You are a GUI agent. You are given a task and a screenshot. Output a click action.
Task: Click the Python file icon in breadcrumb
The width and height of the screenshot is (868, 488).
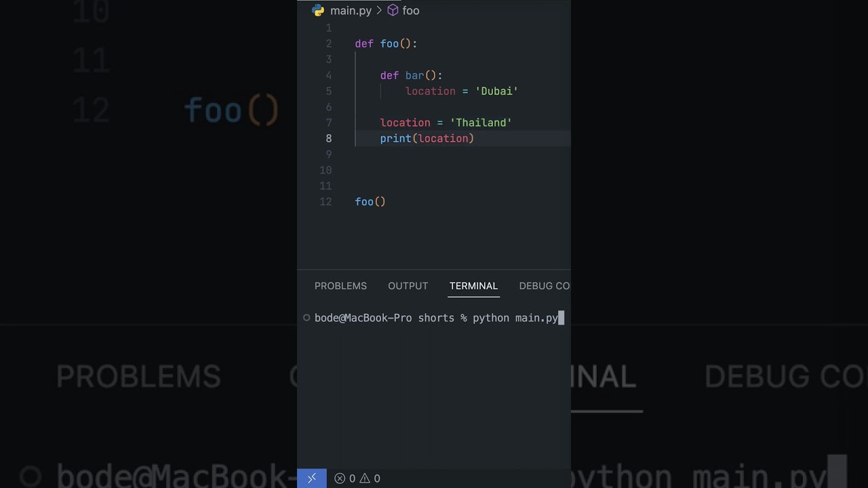pos(318,10)
